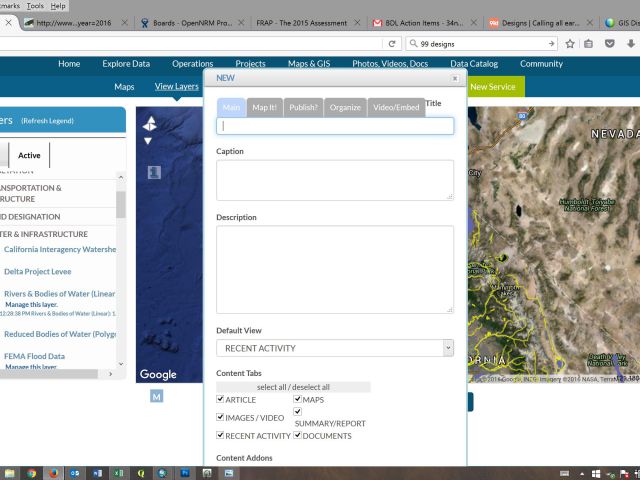Click the on-screen keyboard tray icon

click(564, 474)
